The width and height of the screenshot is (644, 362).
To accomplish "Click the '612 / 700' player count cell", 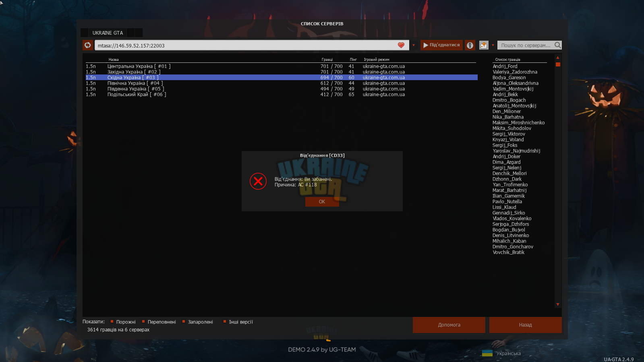I will coord(331,83).
